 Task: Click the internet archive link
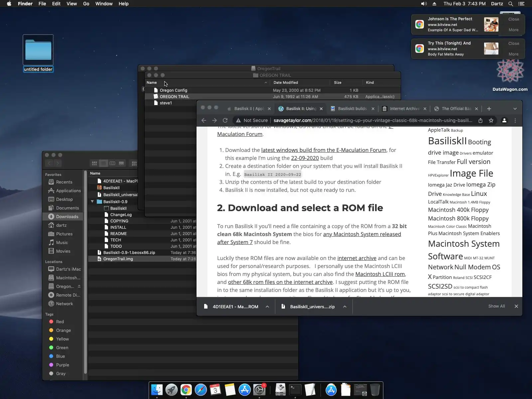coord(357,258)
